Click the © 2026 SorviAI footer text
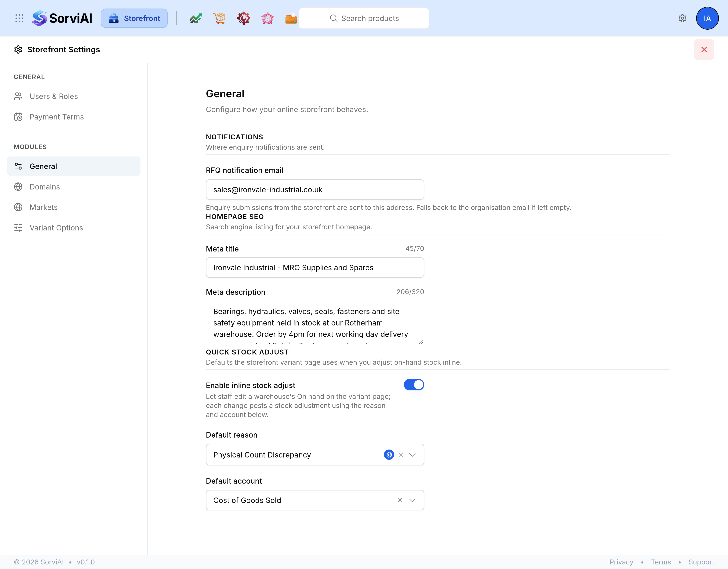Image resolution: width=728 pixels, height=569 pixels. 39,562
